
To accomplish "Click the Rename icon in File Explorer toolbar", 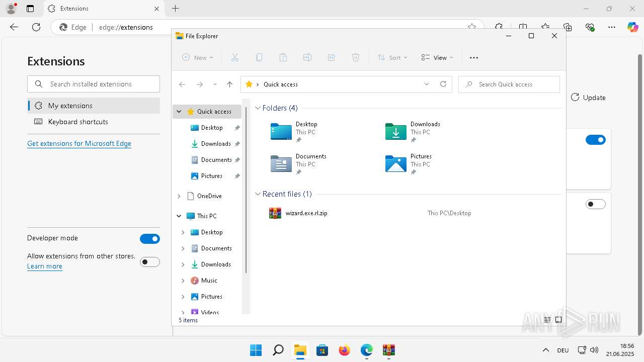I will (x=307, y=58).
